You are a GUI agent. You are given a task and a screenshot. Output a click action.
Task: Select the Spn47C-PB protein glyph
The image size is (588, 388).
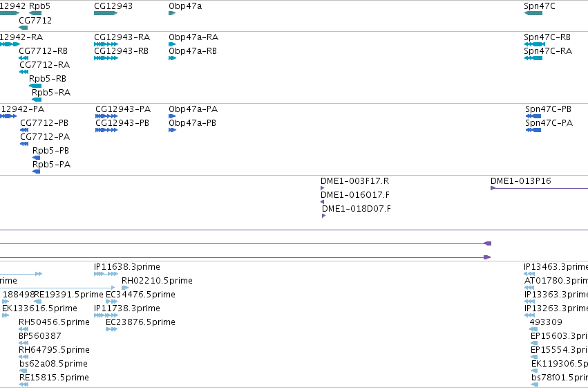[x=533, y=116]
